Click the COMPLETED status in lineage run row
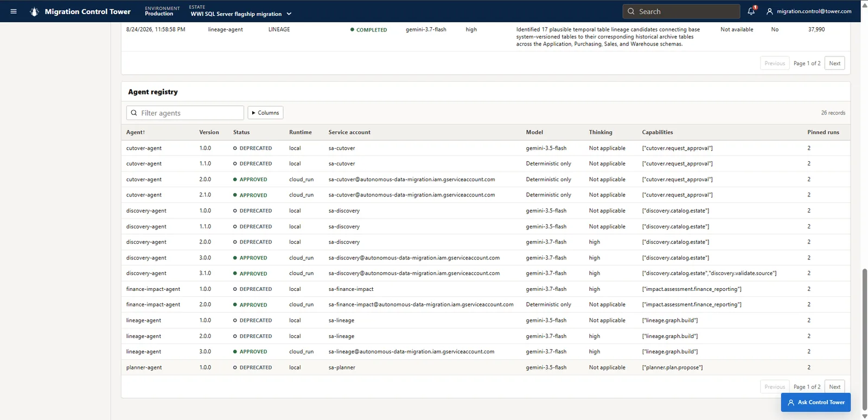 tap(369, 30)
